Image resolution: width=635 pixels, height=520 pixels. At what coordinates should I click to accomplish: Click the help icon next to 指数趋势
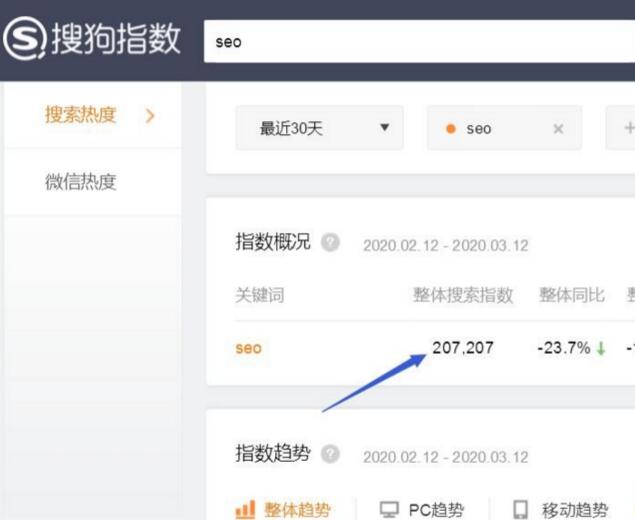point(330,454)
